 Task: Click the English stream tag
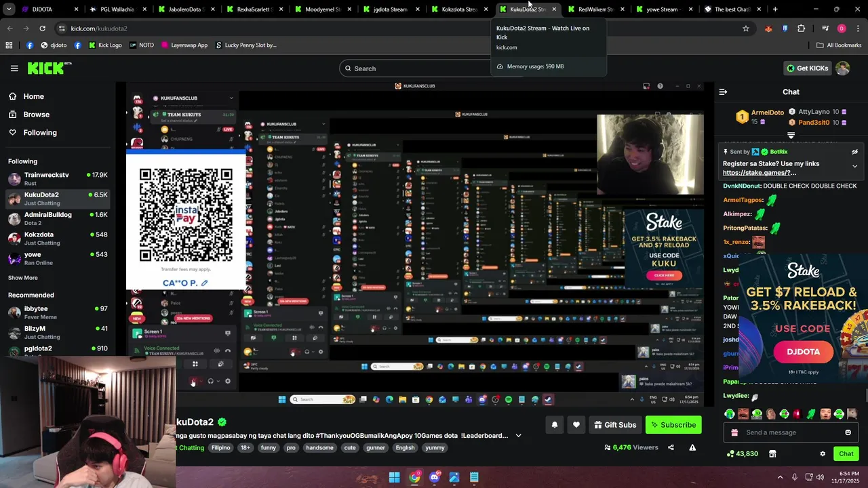point(405,448)
